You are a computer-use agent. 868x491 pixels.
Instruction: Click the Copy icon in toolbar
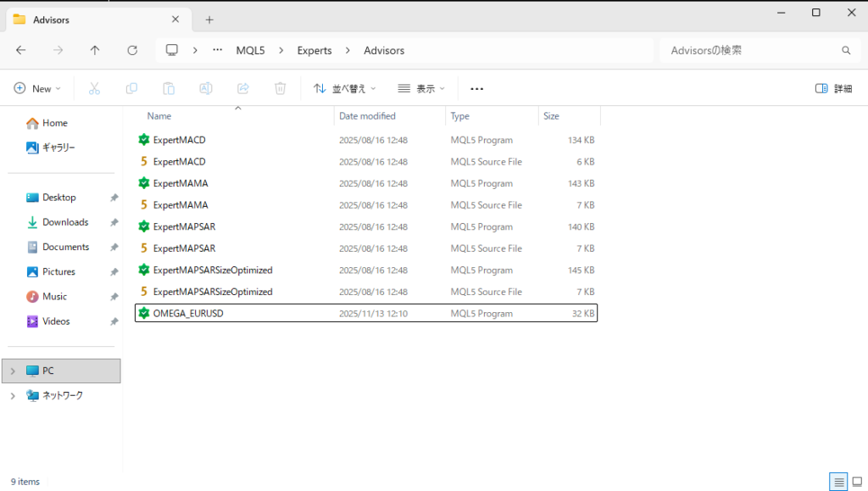pos(131,88)
